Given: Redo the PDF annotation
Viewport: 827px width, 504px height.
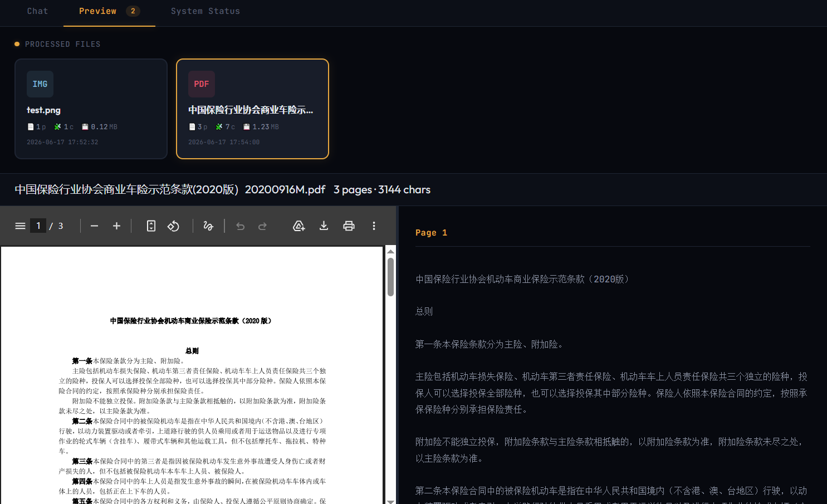Looking at the screenshot, I should tap(262, 226).
